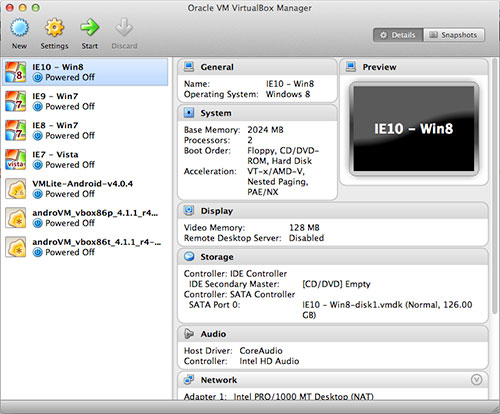
Task: Click the Audio section speaker icon
Action: point(189,333)
